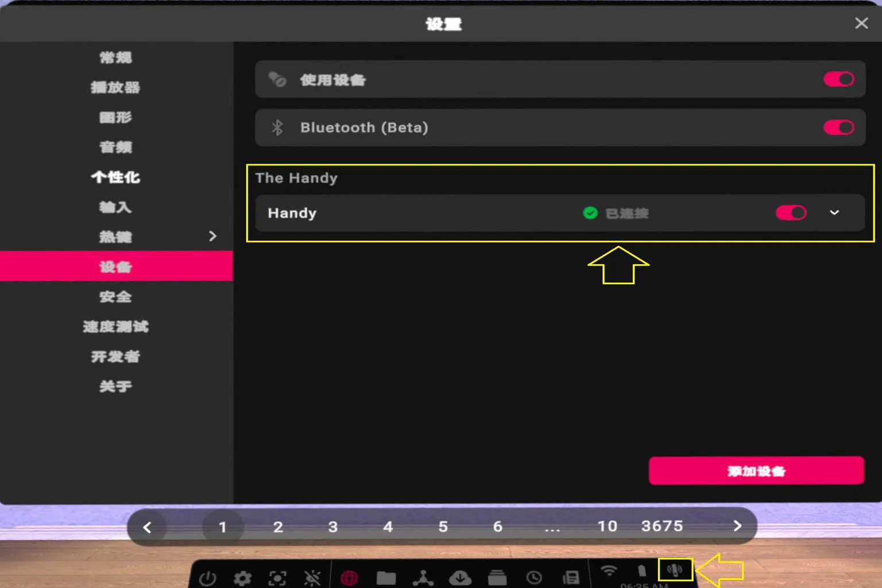Jump to last page 3675

[662, 526]
